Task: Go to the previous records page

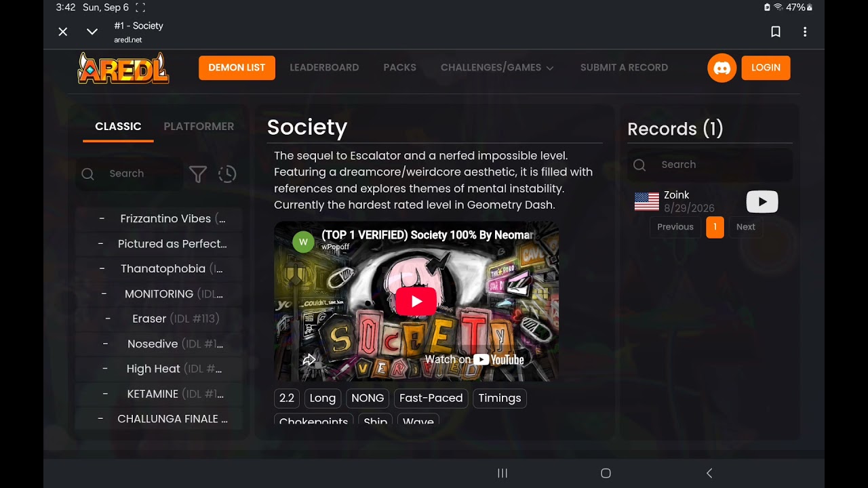Action: click(675, 227)
